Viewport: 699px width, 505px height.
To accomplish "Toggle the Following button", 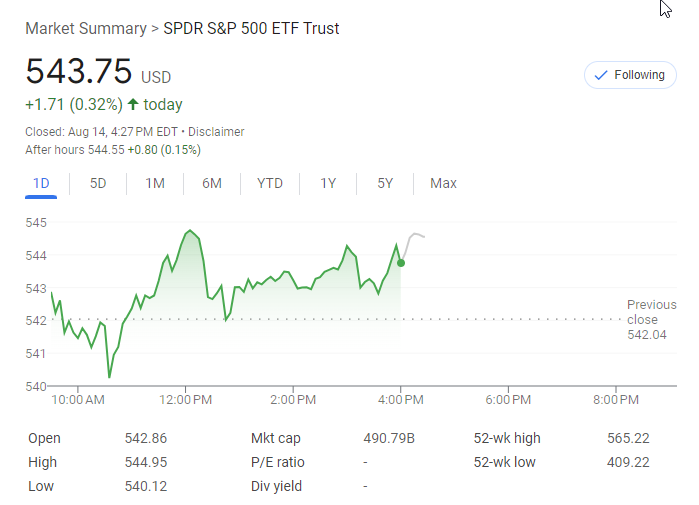I will [x=630, y=75].
